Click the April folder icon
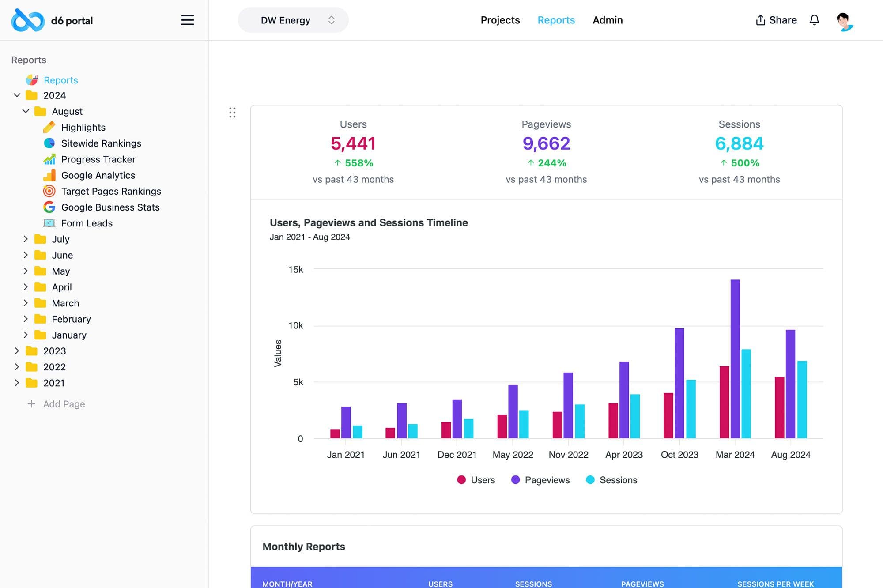The image size is (883, 588). click(40, 287)
